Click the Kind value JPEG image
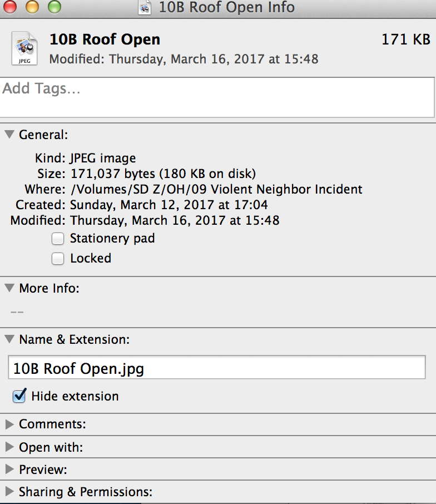The width and height of the screenshot is (436, 504). (103, 158)
